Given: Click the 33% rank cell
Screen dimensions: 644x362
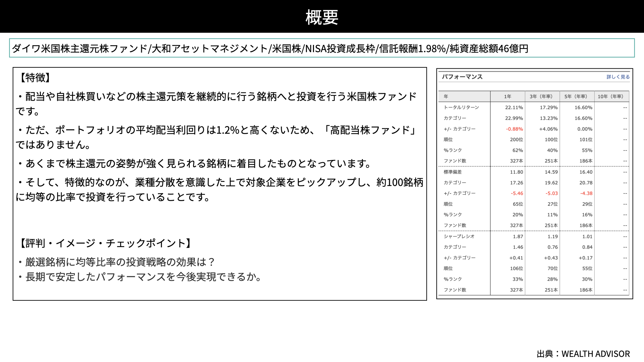Looking at the screenshot, I should (518, 279).
